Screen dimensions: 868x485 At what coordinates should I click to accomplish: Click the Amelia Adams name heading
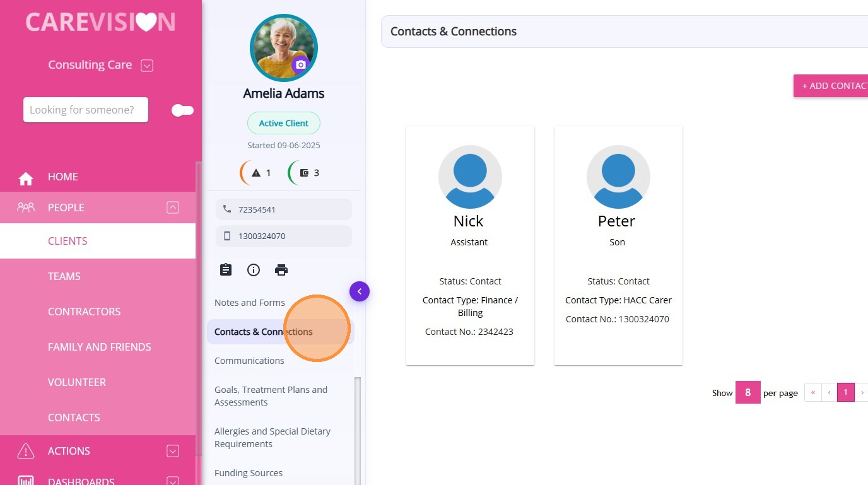(284, 93)
